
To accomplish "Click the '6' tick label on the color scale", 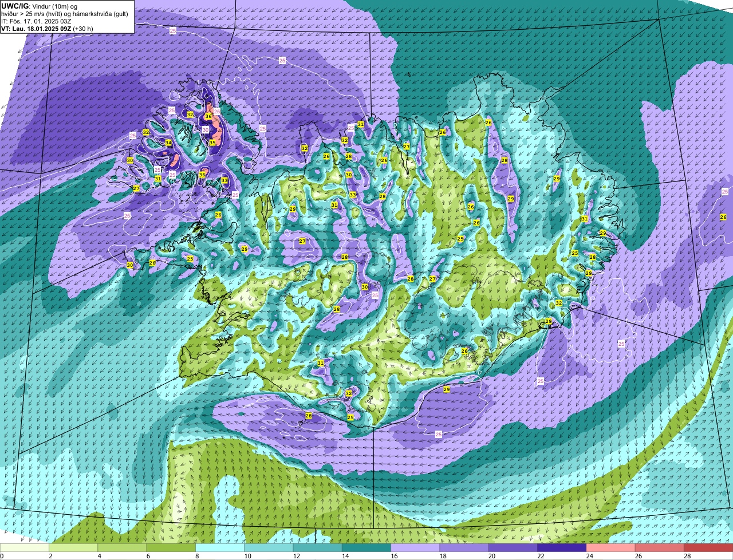I will coord(148,556).
